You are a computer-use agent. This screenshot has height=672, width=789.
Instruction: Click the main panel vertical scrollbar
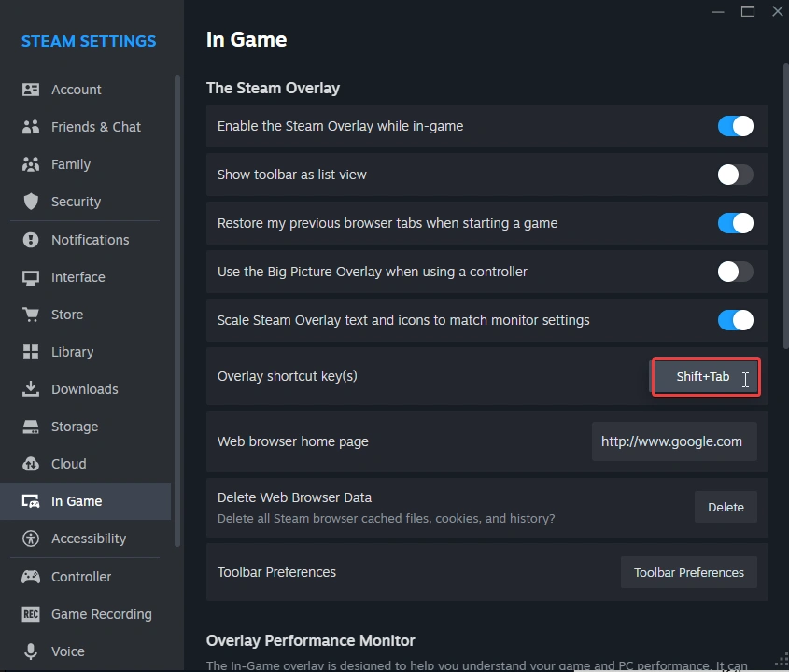786,206
